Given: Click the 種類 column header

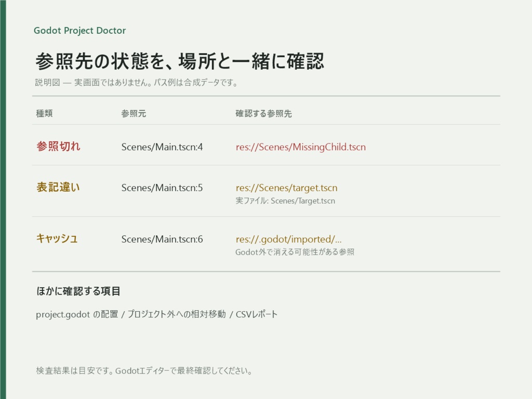Looking at the screenshot, I should pos(45,113).
